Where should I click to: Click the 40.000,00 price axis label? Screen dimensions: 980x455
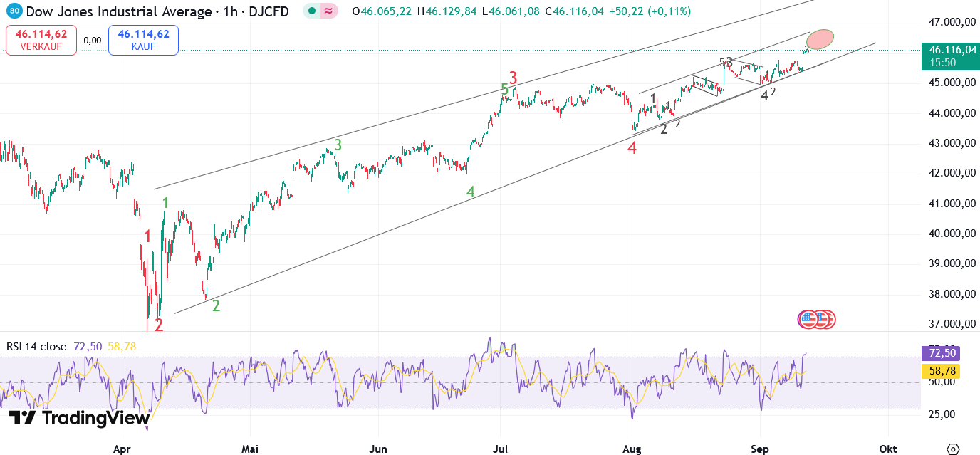[x=952, y=234]
